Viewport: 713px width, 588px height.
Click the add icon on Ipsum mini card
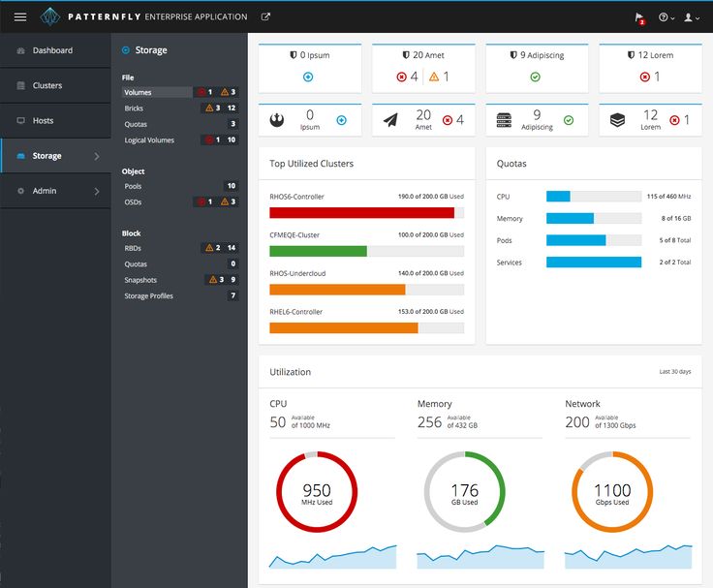(342, 120)
